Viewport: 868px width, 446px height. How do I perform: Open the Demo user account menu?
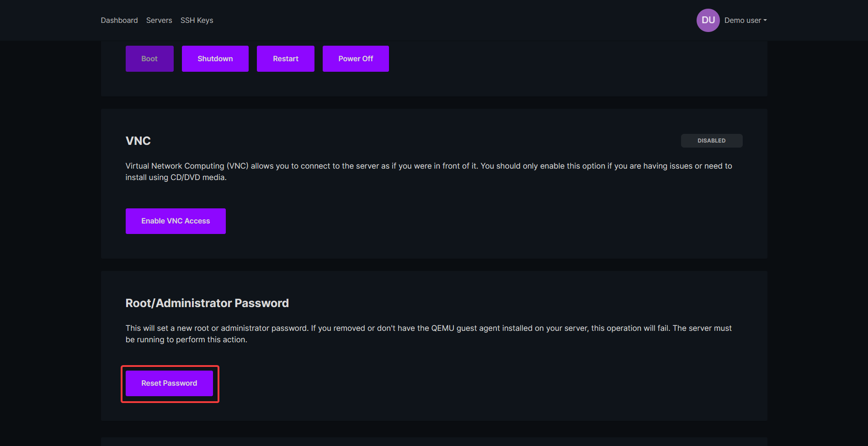click(x=742, y=20)
